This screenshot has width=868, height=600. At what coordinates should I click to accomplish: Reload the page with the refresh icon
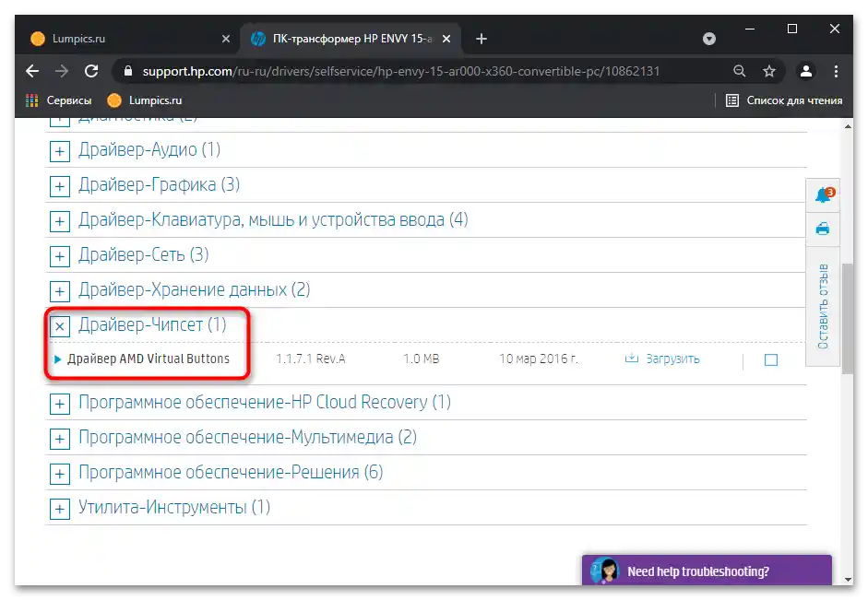[x=91, y=71]
